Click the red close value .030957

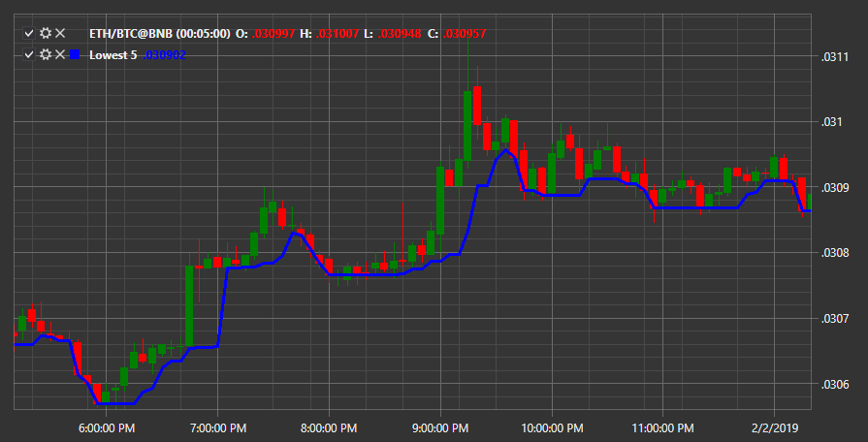click(x=465, y=34)
